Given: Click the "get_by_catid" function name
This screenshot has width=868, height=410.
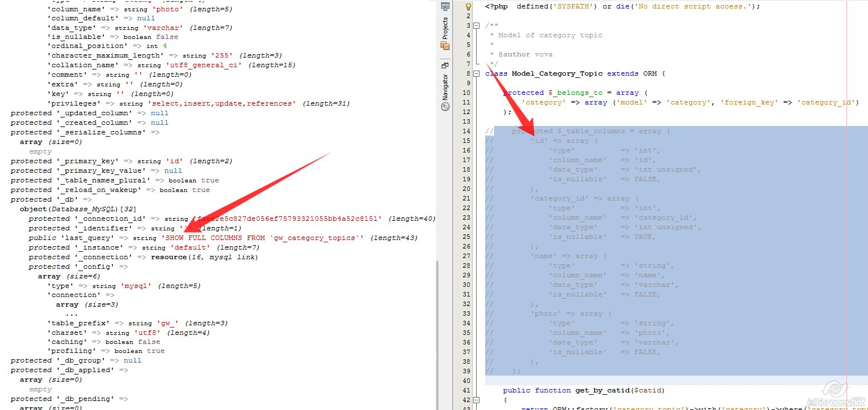Looking at the screenshot, I should click(603, 390).
